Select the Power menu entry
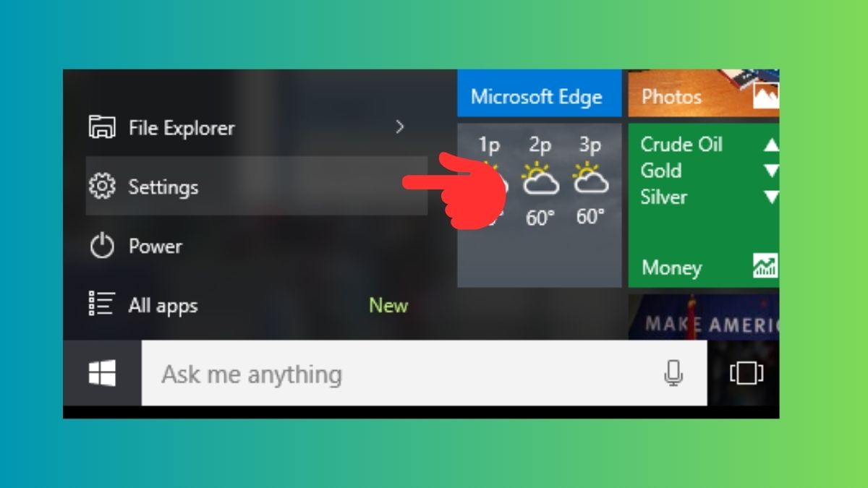The image size is (868, 488). (x=257, y=247)
